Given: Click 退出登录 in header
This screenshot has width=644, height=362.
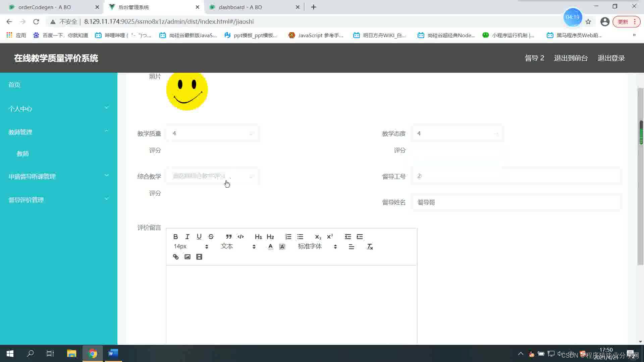Looking at the screenshot, I should pyautogui.click(x=611, y=58).
